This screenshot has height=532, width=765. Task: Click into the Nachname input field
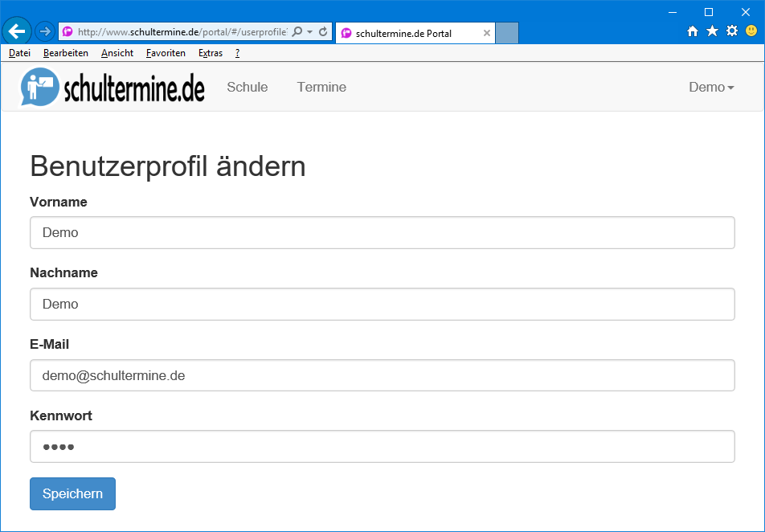tap(382, 304)
